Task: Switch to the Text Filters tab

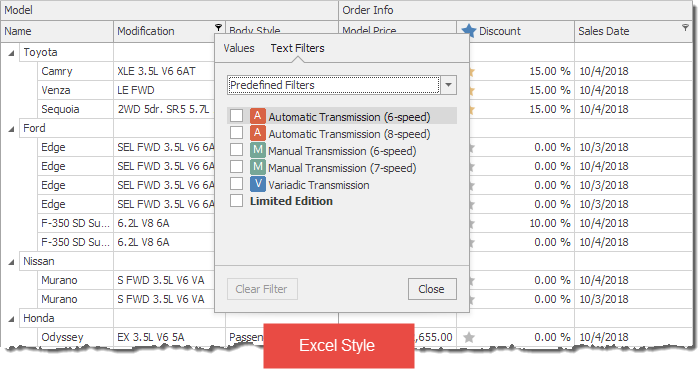Action: tap(297, 48)
